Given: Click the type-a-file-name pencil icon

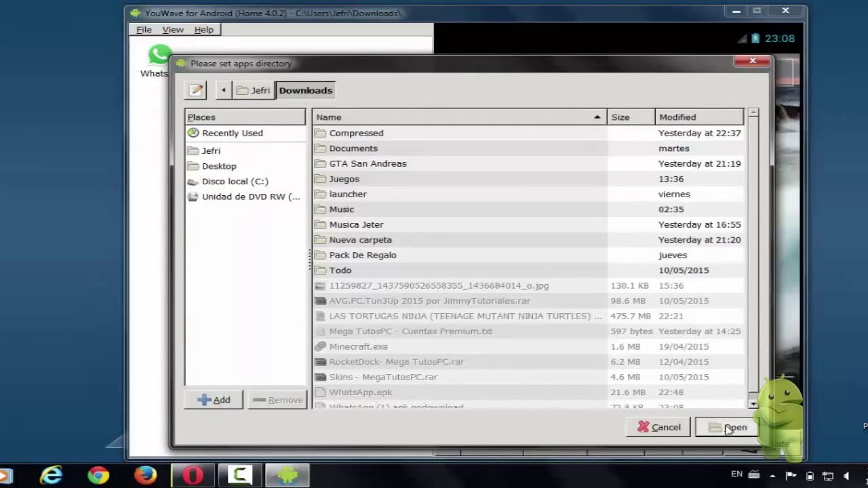Looking at the screenshot, I should [x=195, y=90].
